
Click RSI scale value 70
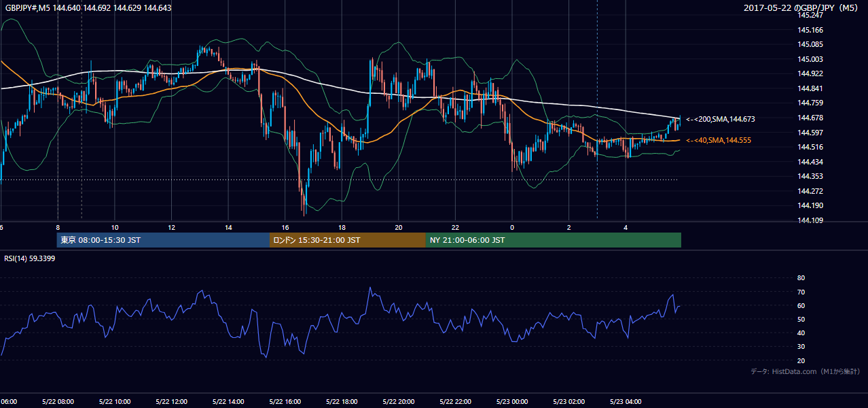pyautogui.click(x=801, y=292)
